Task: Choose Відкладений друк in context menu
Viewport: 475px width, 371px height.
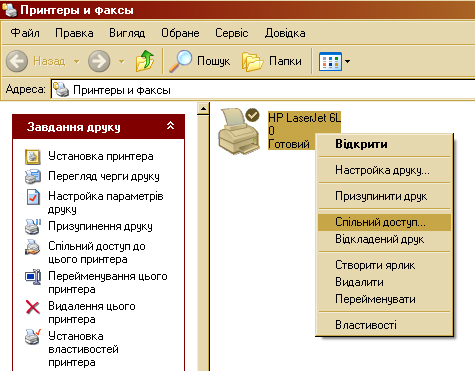Action: coord(384,239)
